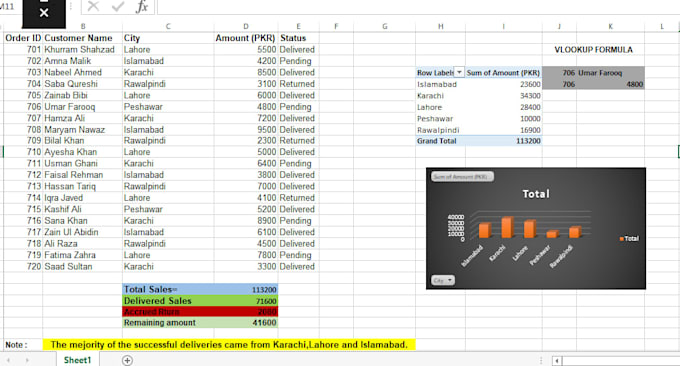Click the Total legend entry in chart
The height and width of the screenshot is (366, 680).
(629, 239)
